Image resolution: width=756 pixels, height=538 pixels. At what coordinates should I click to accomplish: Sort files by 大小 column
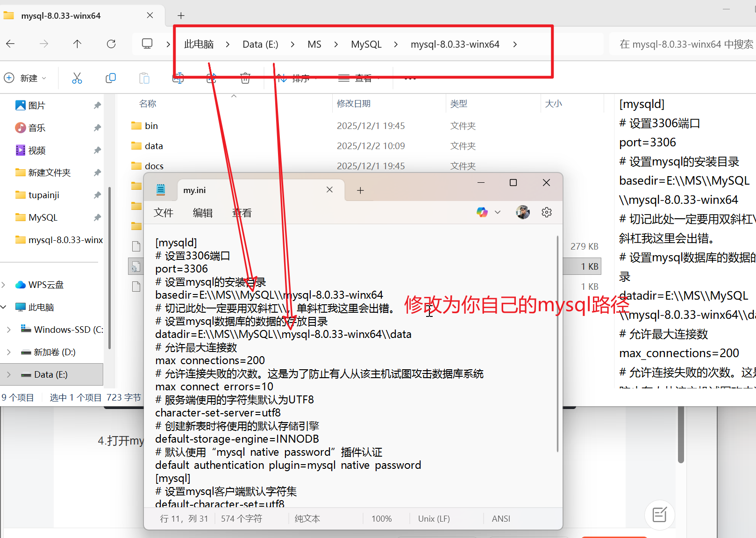point(554,104)
